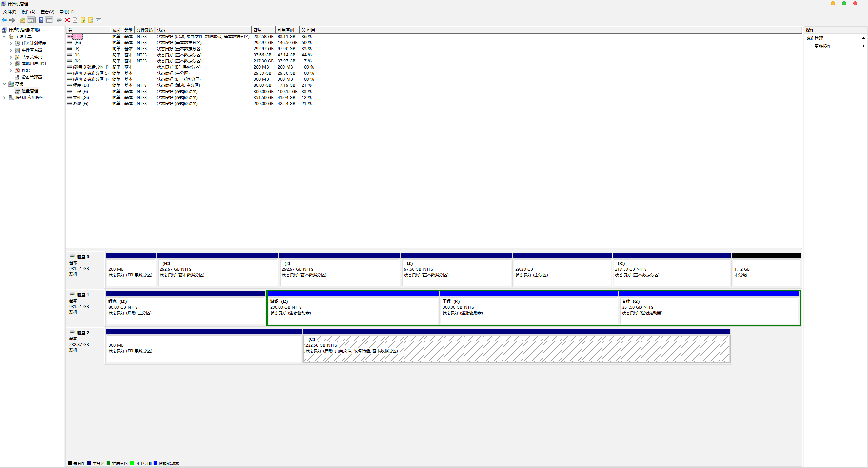The height and width of the screenshot is (468, 868).
Task: Toggle the show/hide action pane button
Action: [x=49, y=20]
